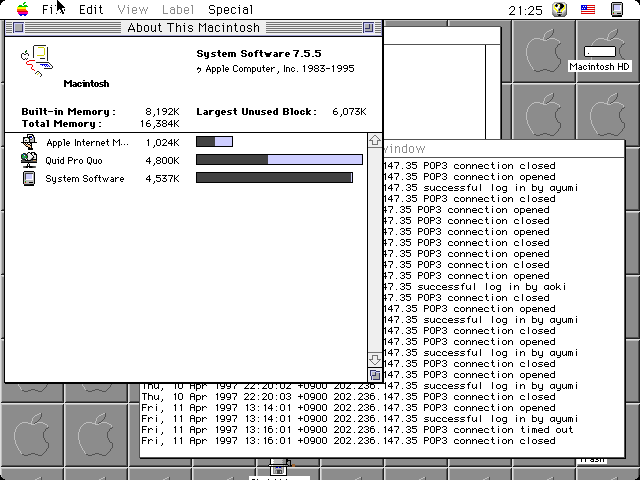Click the 4,537K size for System Software
Screen dimensions: 640x480
pos(162,178)
